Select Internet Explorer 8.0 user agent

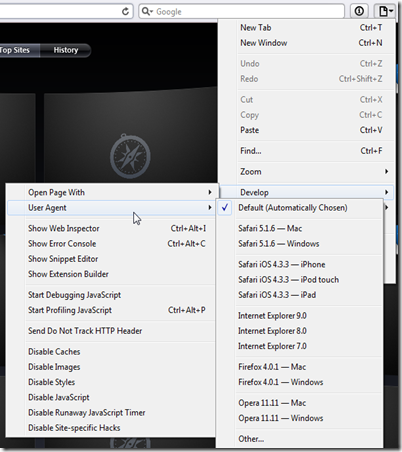300,331
